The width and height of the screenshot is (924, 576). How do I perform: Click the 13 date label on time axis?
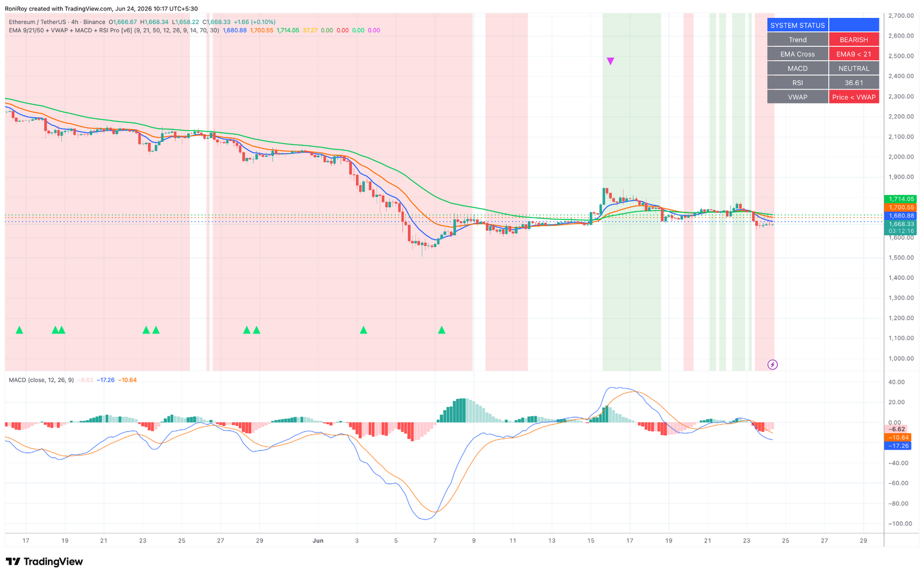[x=552, y=541]
